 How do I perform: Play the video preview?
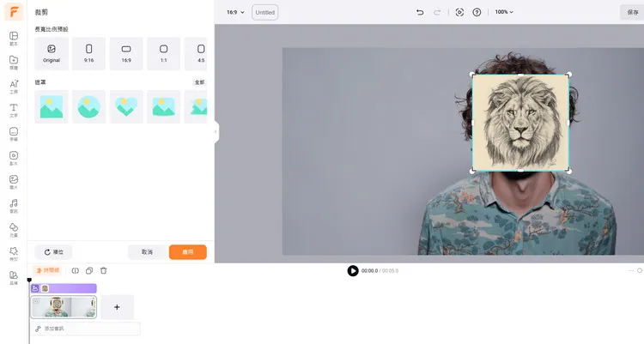(353, 271)
